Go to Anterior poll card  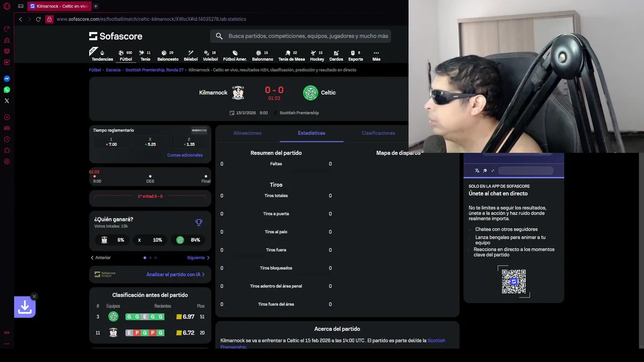pos(100,257)
